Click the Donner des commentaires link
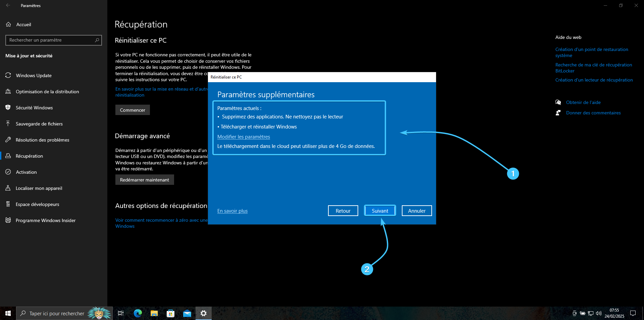644x320 pixels. 593,113
